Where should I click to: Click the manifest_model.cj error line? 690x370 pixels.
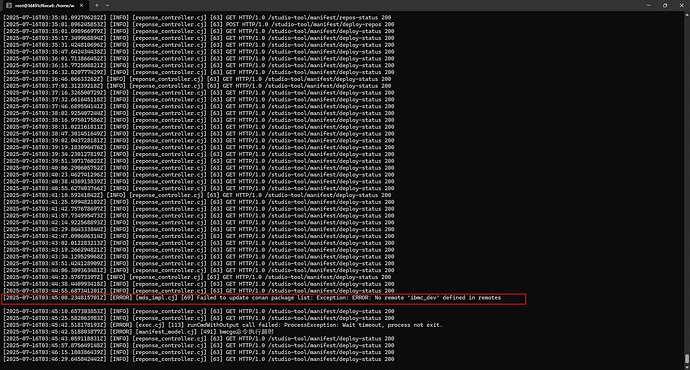click(139, 332)
